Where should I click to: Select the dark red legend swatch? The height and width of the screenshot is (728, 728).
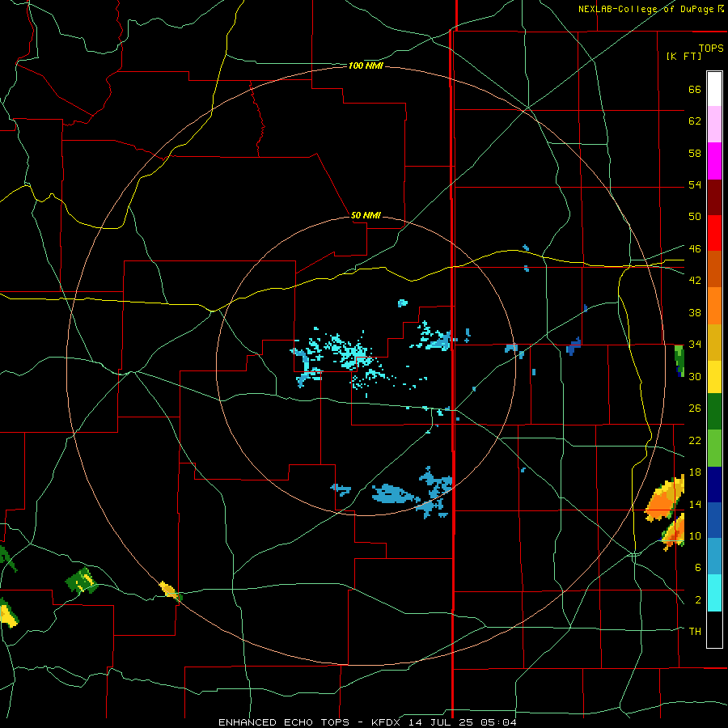pyautogui.click(x=714, y=197)
